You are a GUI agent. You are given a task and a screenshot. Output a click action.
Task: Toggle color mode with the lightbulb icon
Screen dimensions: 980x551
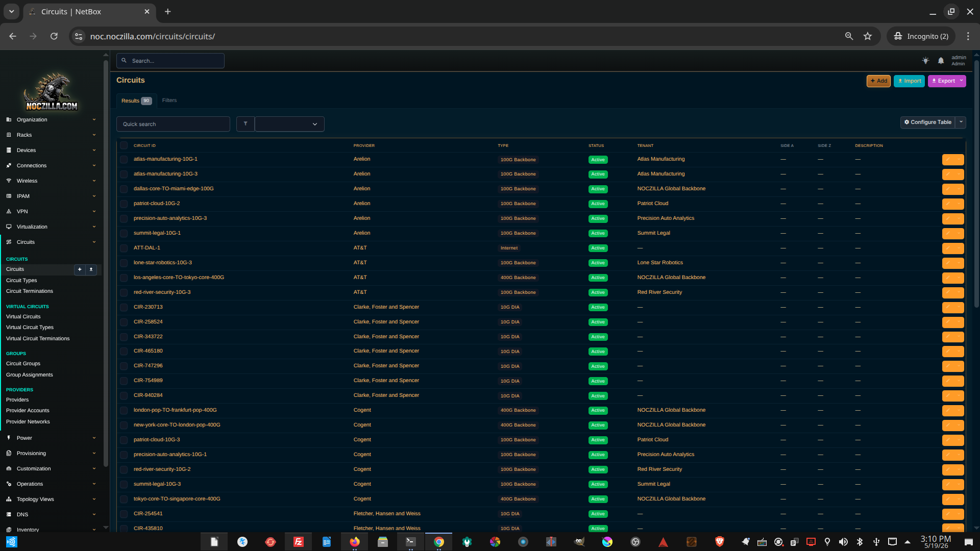[x=925, y=61]
